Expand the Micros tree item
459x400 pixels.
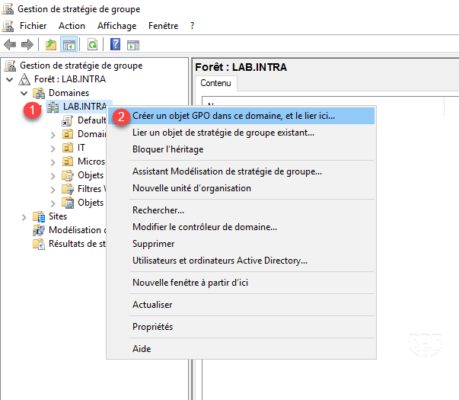(x=53, y=162)
